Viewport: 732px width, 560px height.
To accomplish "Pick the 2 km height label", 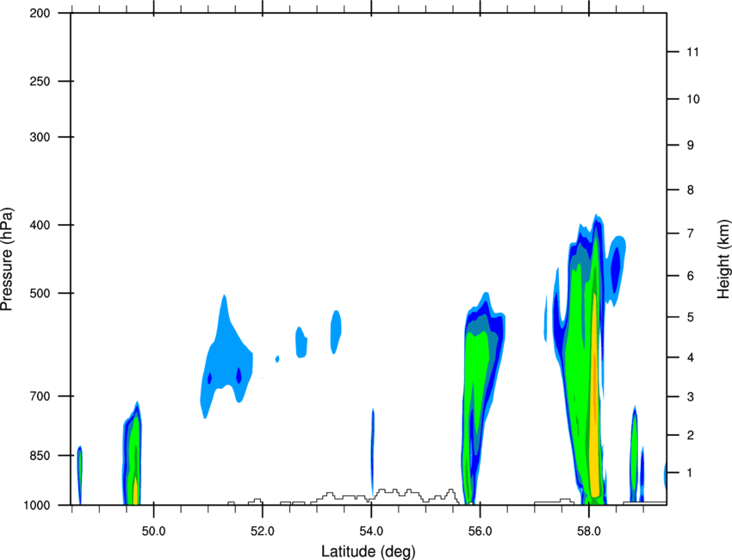I will pyautogui.click(x=690, y=435).
